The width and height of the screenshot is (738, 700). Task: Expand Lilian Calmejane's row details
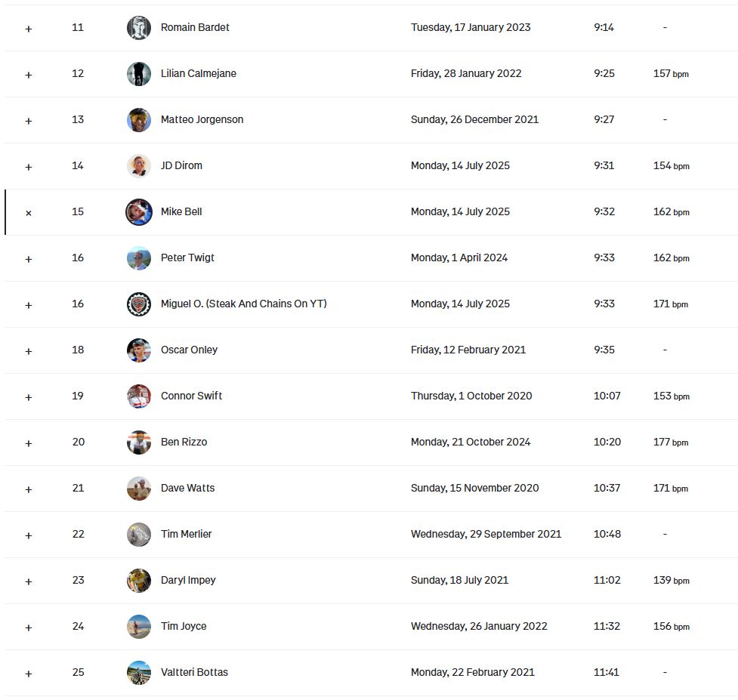click(x=28, y=75)
